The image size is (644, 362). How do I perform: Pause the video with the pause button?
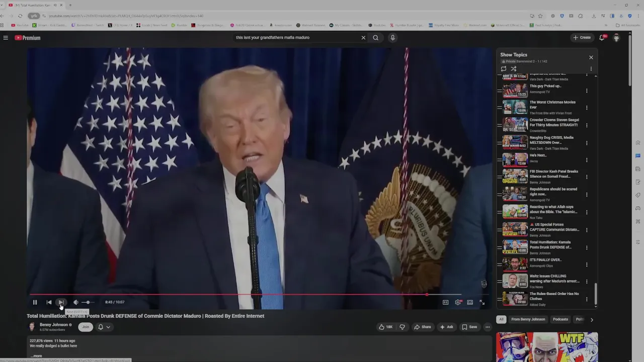(35, 302)
